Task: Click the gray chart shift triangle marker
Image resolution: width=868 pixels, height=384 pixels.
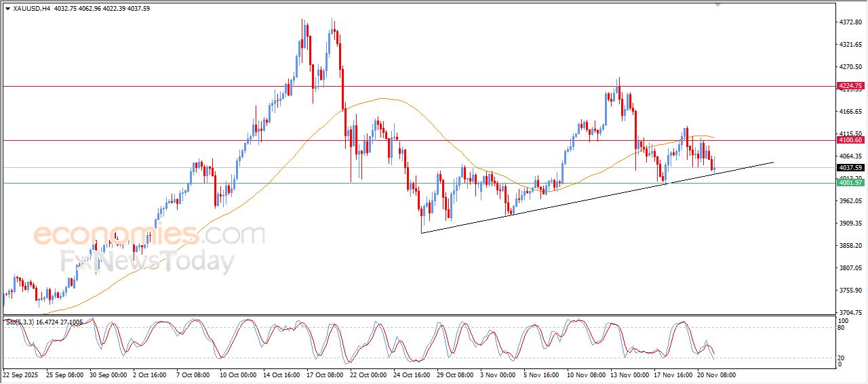Action: coord(718,5)
